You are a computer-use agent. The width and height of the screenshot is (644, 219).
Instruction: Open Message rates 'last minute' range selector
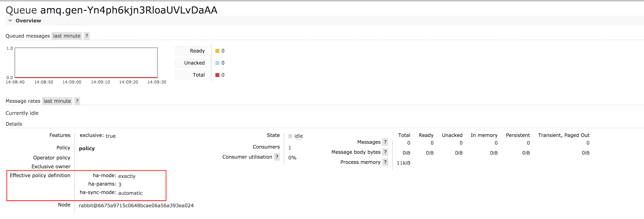(x=57, y=101)
